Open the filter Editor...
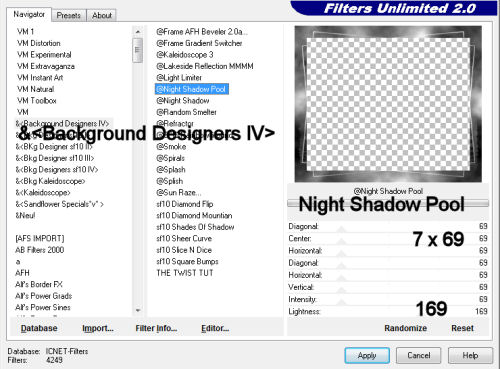 click(x=215, y=328)
